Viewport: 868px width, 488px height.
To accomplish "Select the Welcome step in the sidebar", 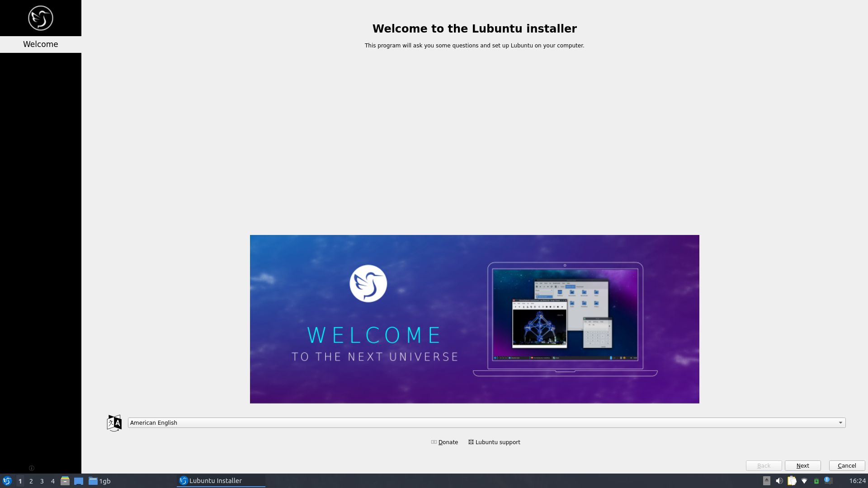I will (41, 44).
